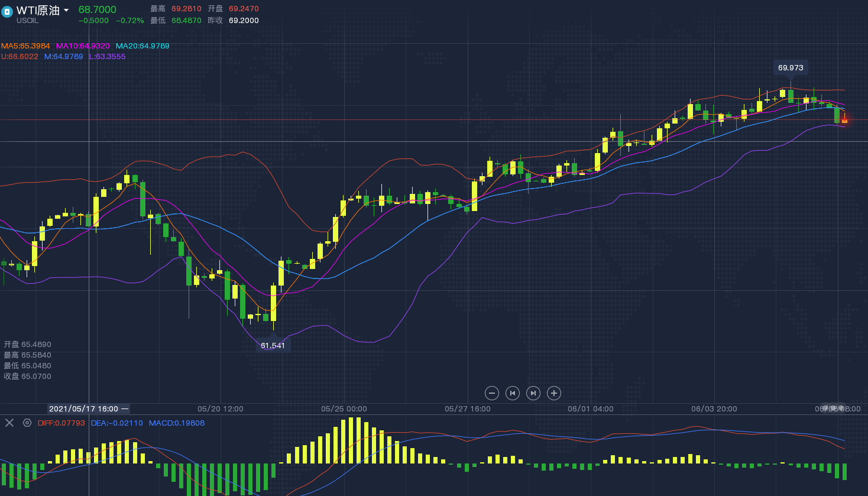868x496 pixels.
Task: Expand the WTI原油 symbol dropdown arrow
Action: [x=66, y=11]
